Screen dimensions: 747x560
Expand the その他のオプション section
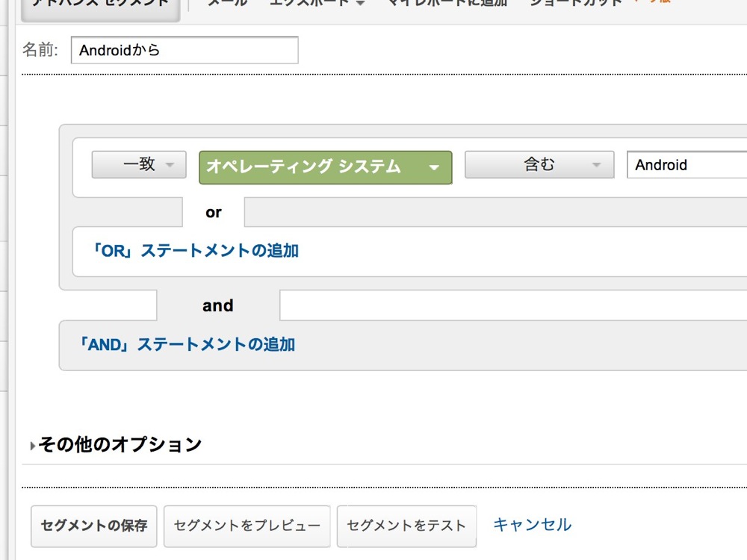click(116, 445)
